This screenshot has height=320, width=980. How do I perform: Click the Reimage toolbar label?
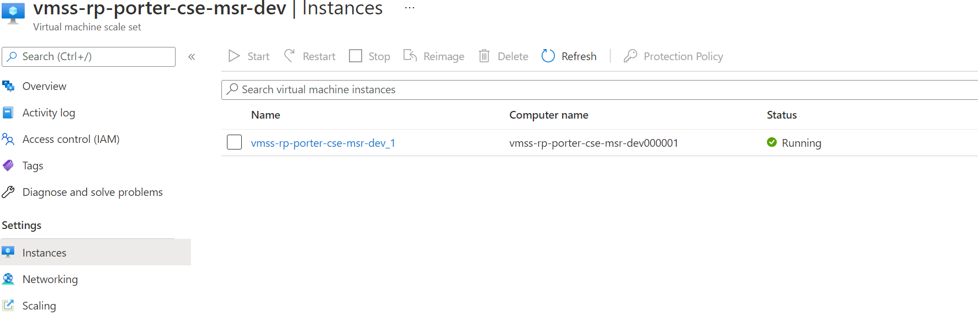pyautogui.click(x=444, y=56)
